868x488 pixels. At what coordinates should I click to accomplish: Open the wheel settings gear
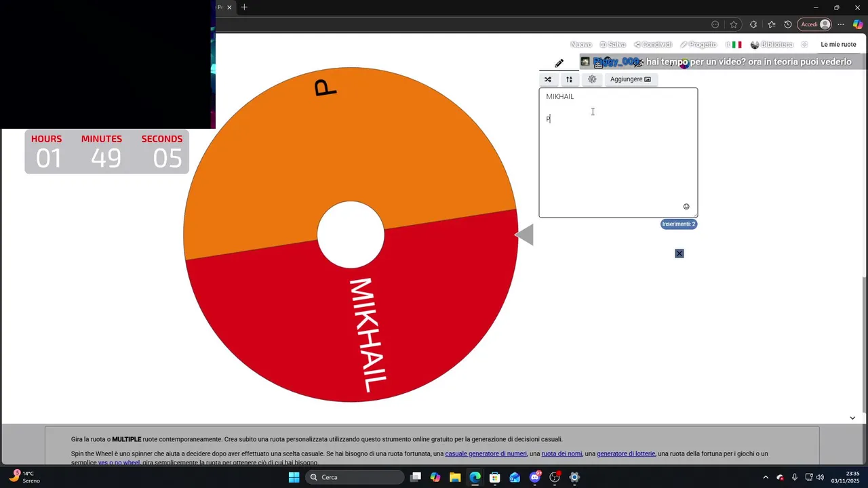(x=592, y=79)
